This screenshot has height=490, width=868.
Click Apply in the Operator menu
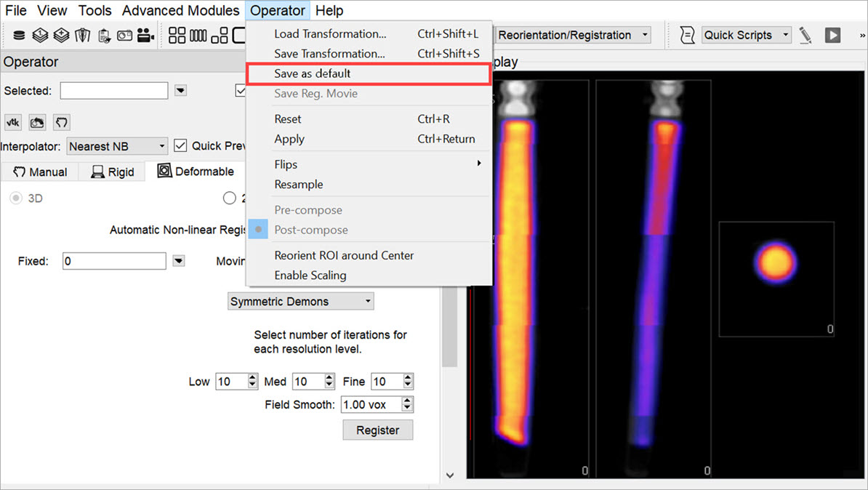(289, 139)
